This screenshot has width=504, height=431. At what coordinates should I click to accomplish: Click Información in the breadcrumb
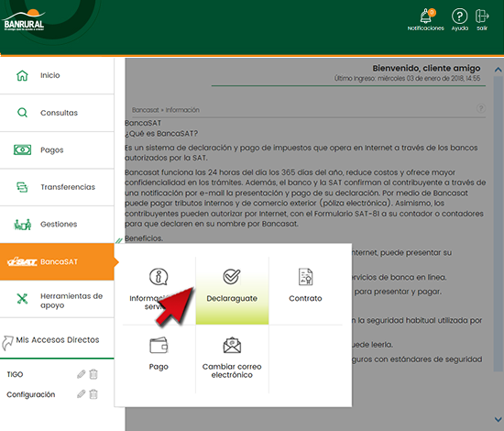pyautogui.click(x=182, y=110)
